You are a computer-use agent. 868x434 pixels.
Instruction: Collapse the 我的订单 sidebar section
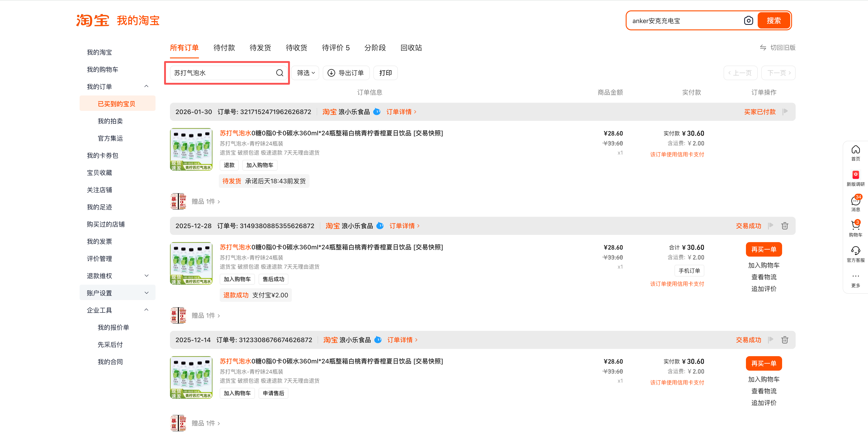point(146,86)
